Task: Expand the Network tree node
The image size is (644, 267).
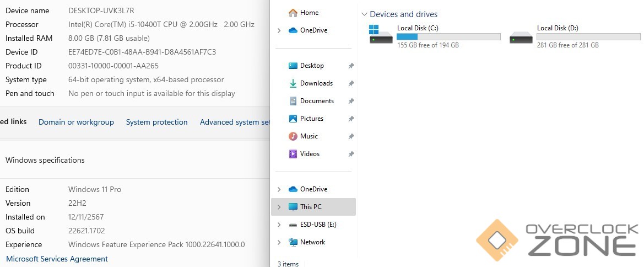Action: coord(279,242)
